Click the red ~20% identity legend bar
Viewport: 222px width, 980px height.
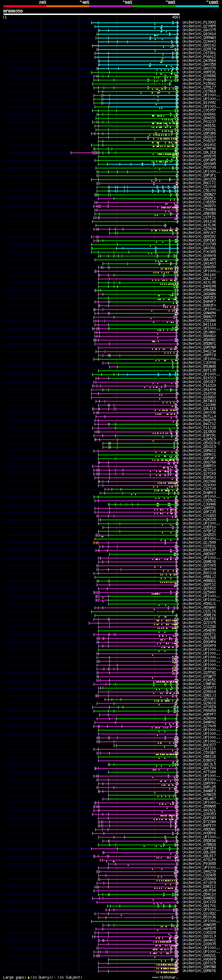click(x=25, y=6)
